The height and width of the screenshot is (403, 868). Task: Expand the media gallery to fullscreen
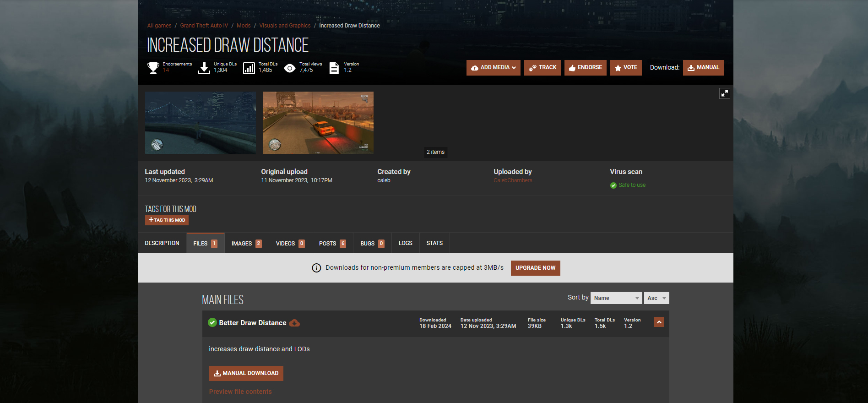(724, 93)
